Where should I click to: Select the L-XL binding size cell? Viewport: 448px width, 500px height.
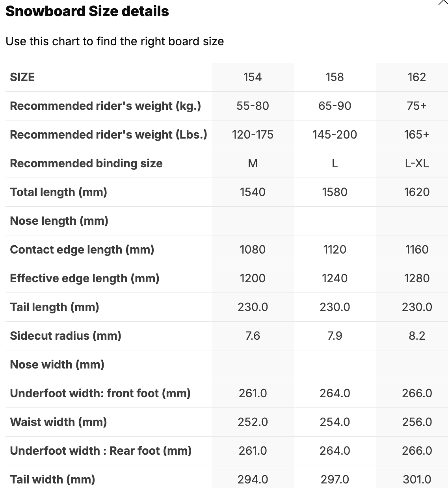[x=416, y=163]
